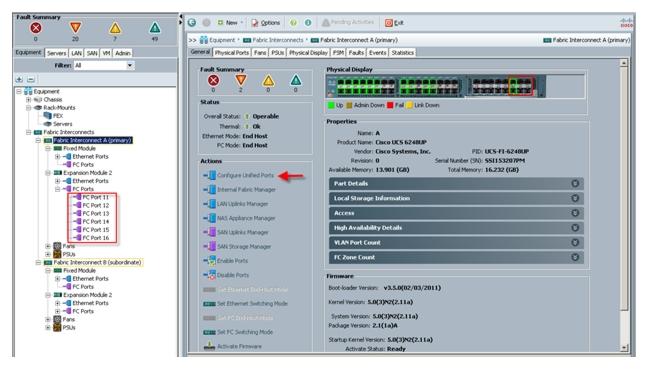Click the expand all plus icon

19,79
